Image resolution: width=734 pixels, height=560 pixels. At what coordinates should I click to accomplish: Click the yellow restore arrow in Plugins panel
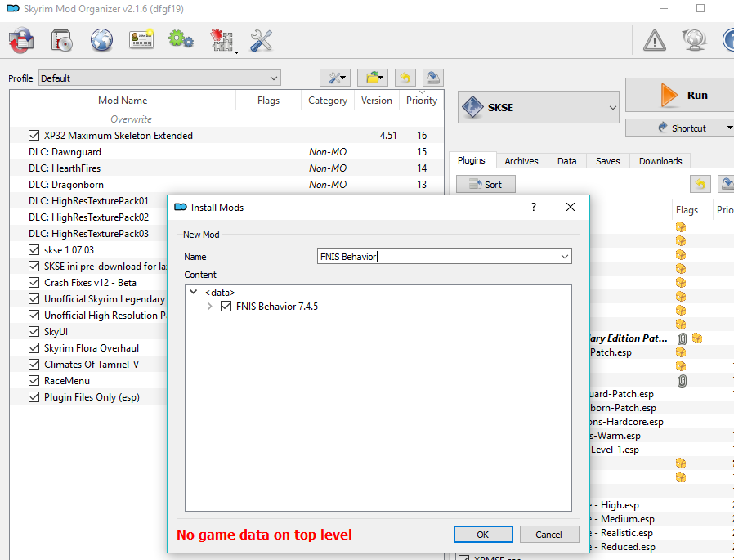coord(700,184)
